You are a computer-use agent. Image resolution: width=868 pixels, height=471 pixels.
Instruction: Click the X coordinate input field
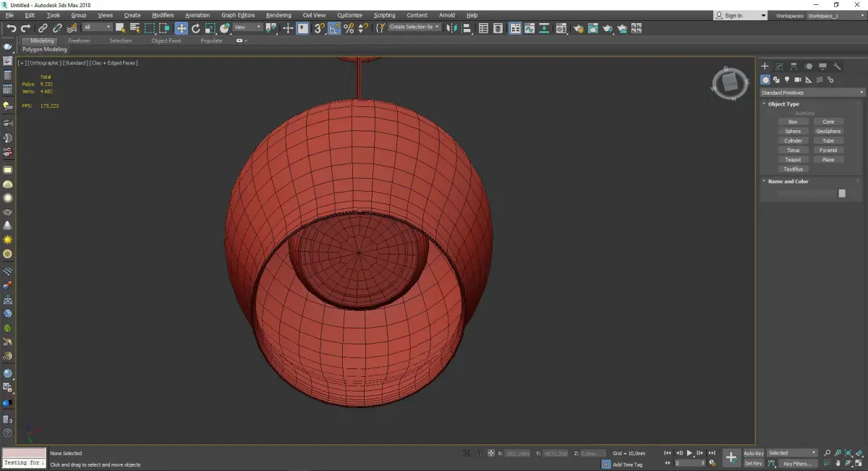[x=517, y=454]
